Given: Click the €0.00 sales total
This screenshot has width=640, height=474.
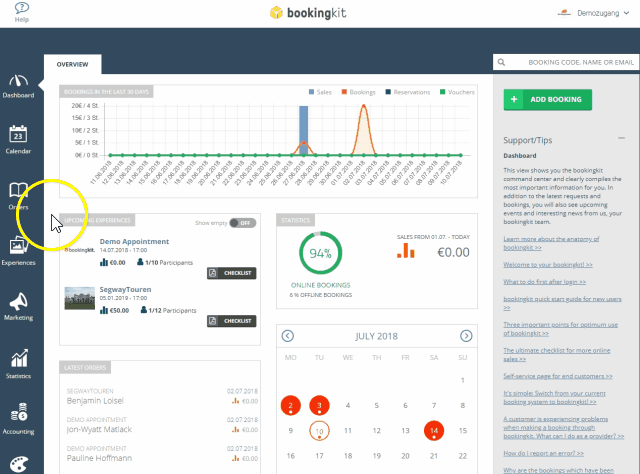Looking at the screenshot, I should point(453,252).
